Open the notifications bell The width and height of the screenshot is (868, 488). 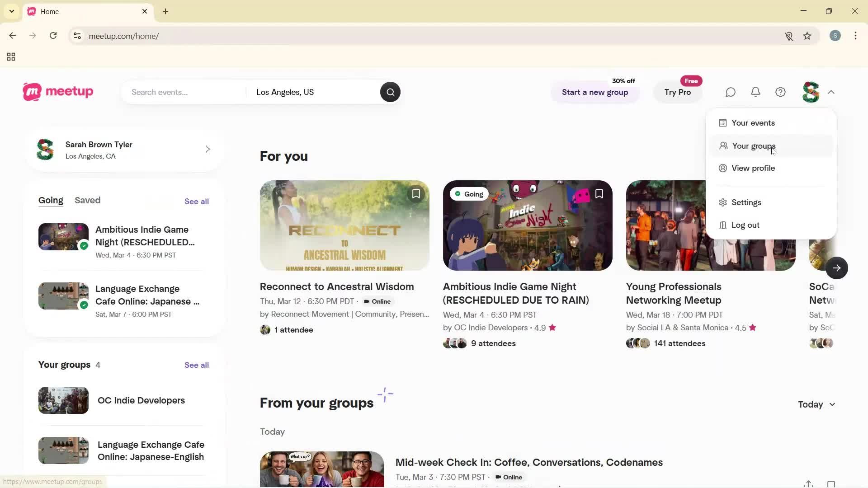[x=755, y=92]
